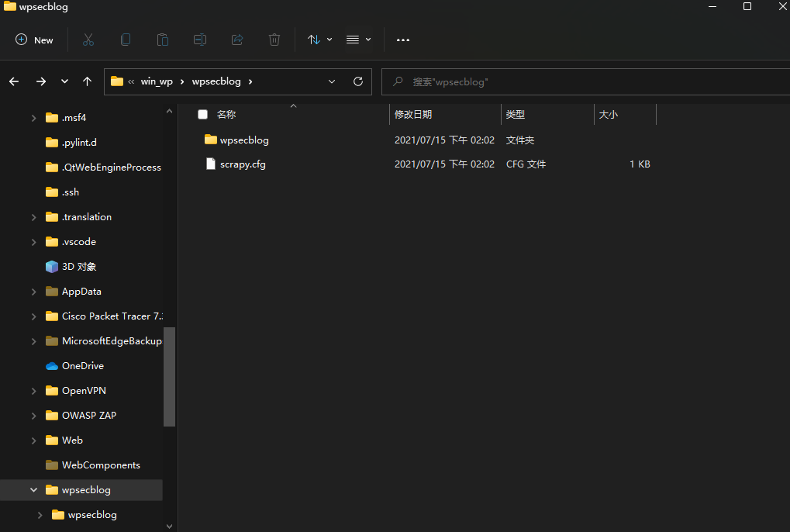Select WebComponents in the navigation tree
This screenshot has height=532, width=790.
(x=101, y=465)
